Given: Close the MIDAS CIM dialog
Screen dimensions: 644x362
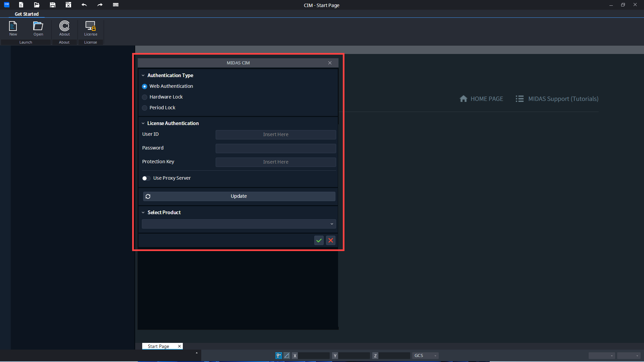Looking at the screenshot, I should 330,63.
